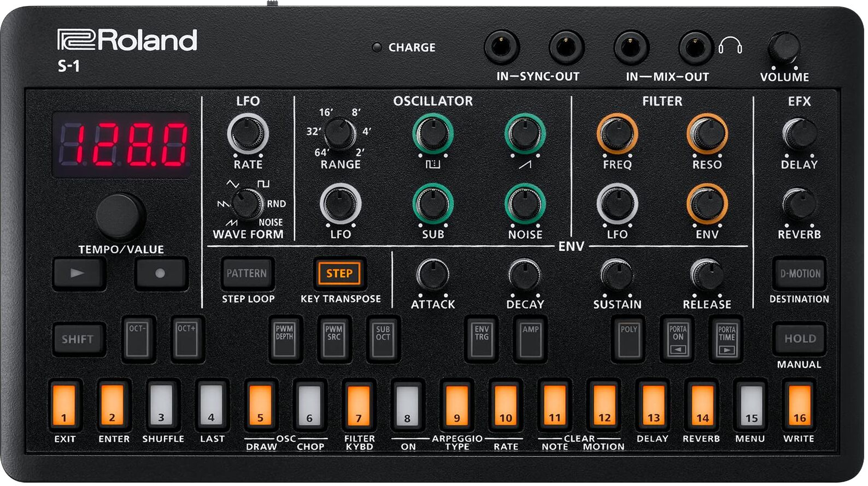868x486 pixels.
Task: Click the oscillator RANGE selector knob
Action: click(340, 134)
